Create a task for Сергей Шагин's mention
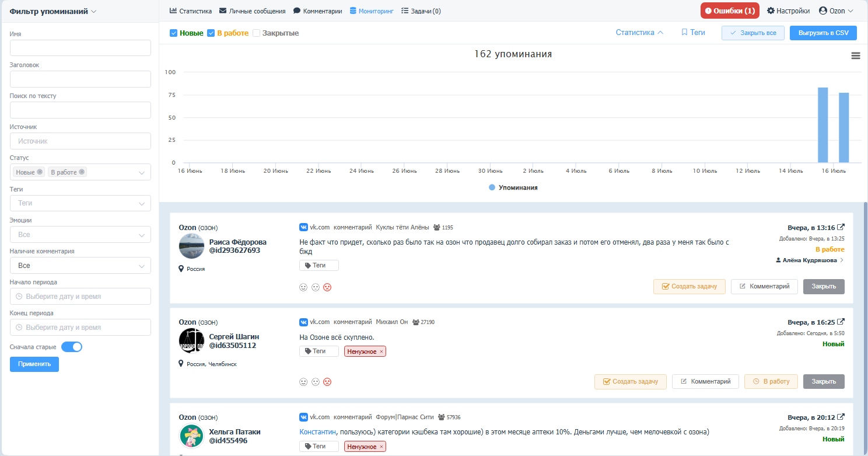The width and height of the screenshot is (868, 456). [631, 381]
